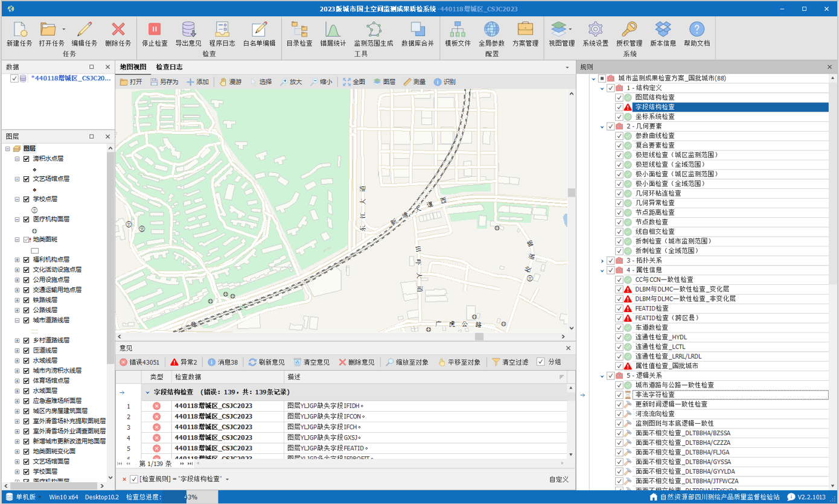Screen dimensions: 839x504
Task: Click the 刷新意见 button
Action: 266,362
